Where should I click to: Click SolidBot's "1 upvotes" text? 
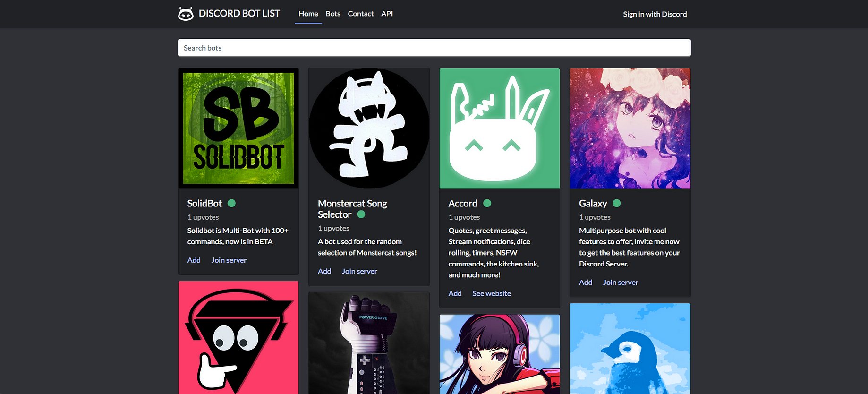(x=203, y=217)
